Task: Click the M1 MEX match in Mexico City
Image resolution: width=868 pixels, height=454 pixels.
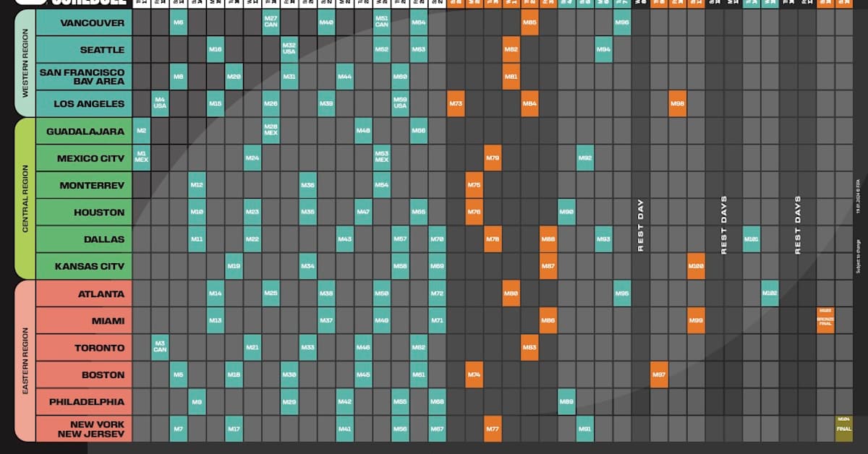Action: coord(141,158)
